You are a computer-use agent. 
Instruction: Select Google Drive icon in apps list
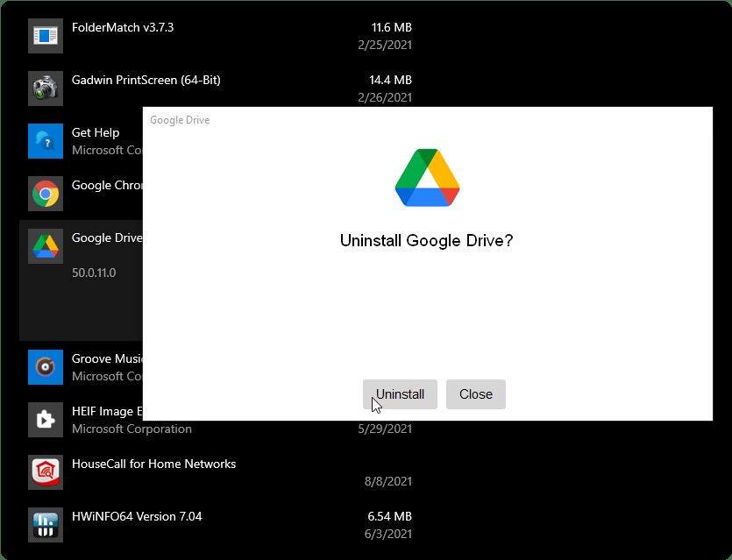[46, 246]
